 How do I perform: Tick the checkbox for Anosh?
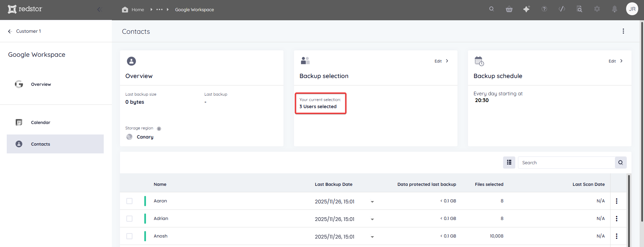[x=129, y=236]
